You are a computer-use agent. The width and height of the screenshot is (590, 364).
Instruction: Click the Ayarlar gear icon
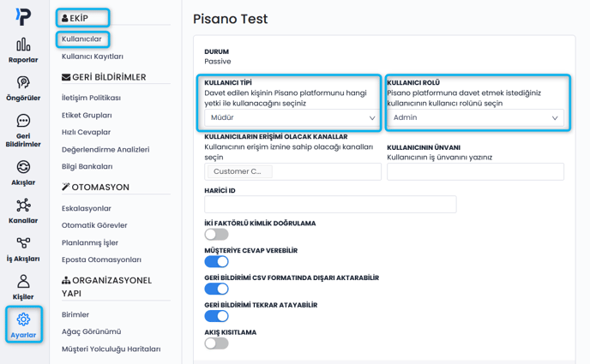(x=23, y=319)
